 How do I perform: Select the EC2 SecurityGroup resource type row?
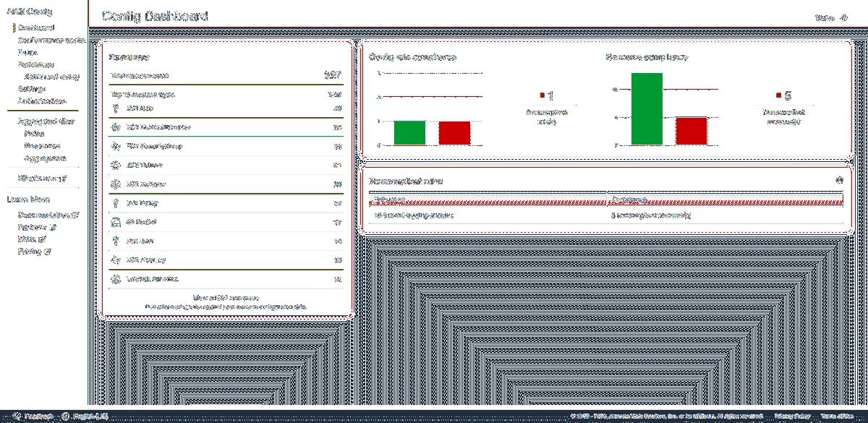(x=226, y=146)
